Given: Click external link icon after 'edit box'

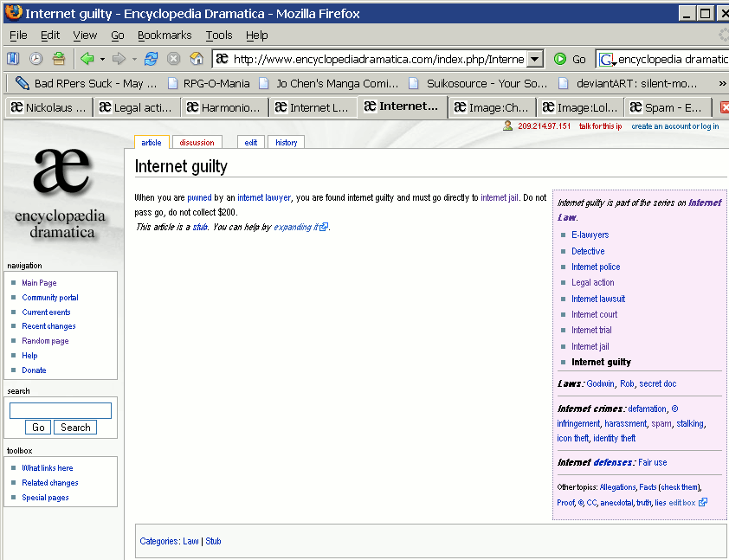Looking at the screenshot, I should tap(703, 502).
